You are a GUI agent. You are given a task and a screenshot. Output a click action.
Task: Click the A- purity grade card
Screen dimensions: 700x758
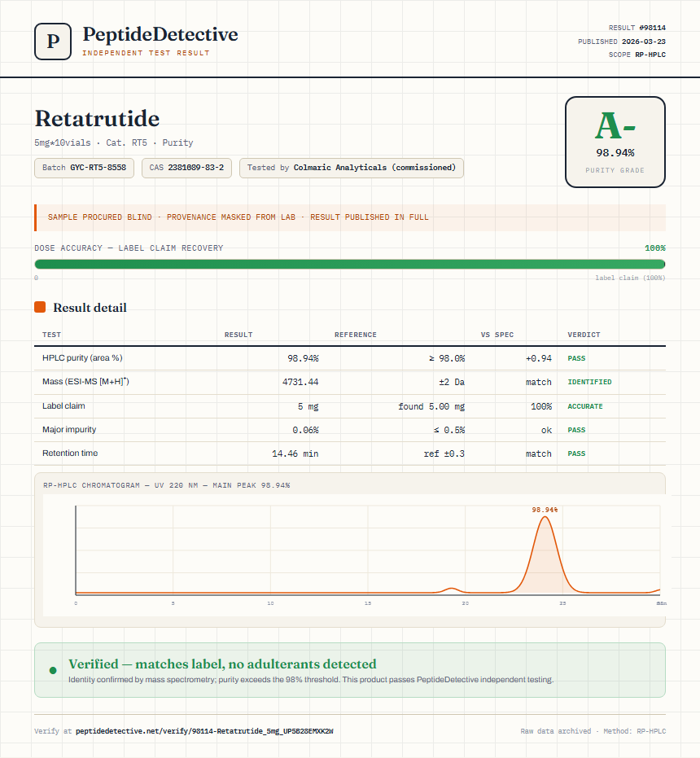615,142
